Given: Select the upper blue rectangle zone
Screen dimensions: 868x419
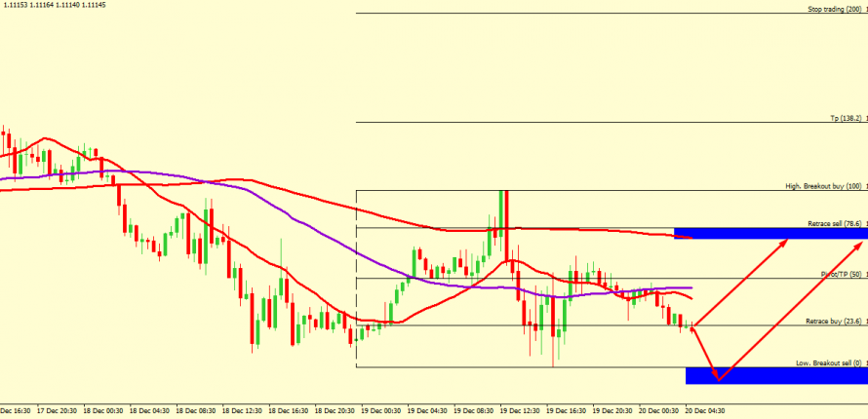Looking at the screenshot, I should (x=770, y=233).
